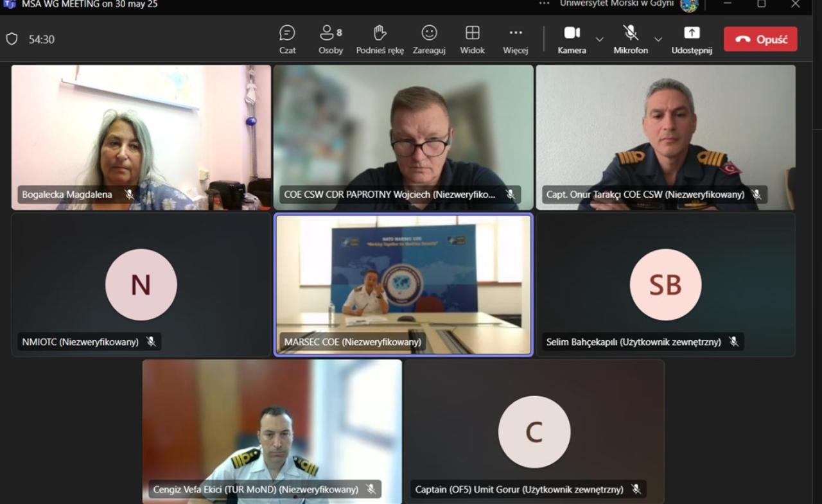
Task: Select the NMIOTC participant tile
Action: 141,284
